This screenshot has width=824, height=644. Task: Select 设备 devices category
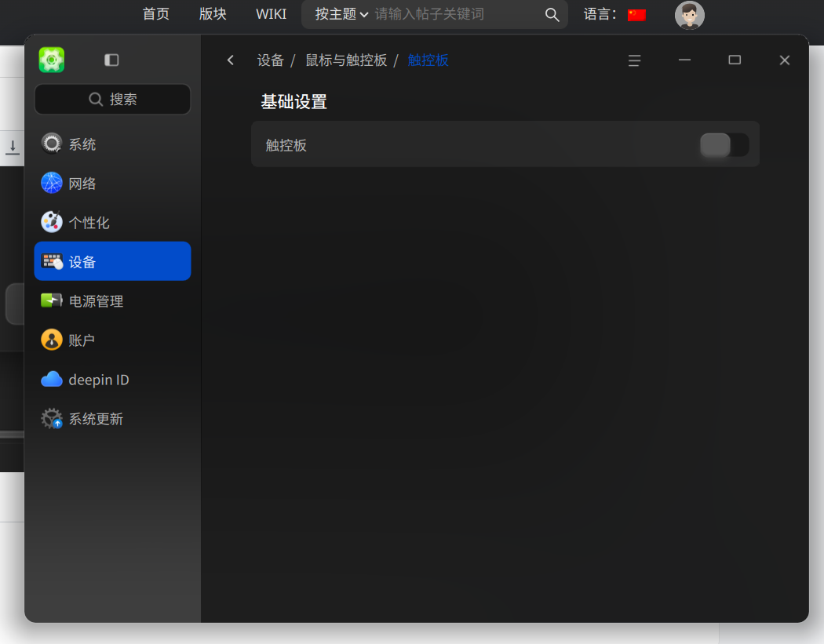click(112, 261)
